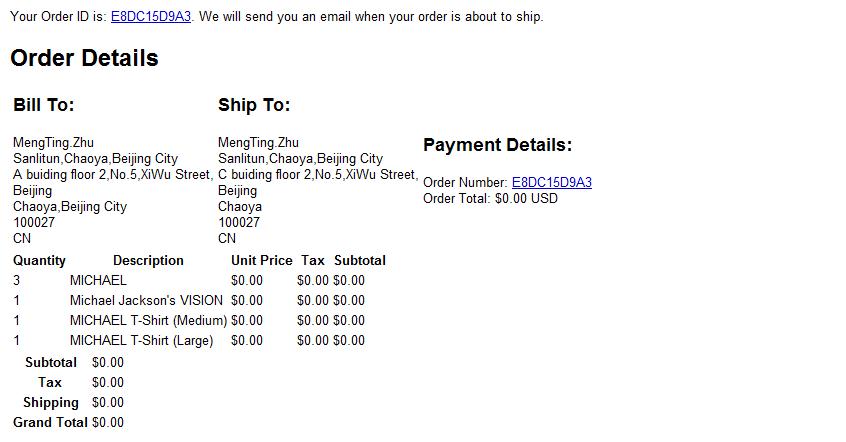Click the Bill To heading
Viewport: 846px width, 442px height.
click(44, 105)
